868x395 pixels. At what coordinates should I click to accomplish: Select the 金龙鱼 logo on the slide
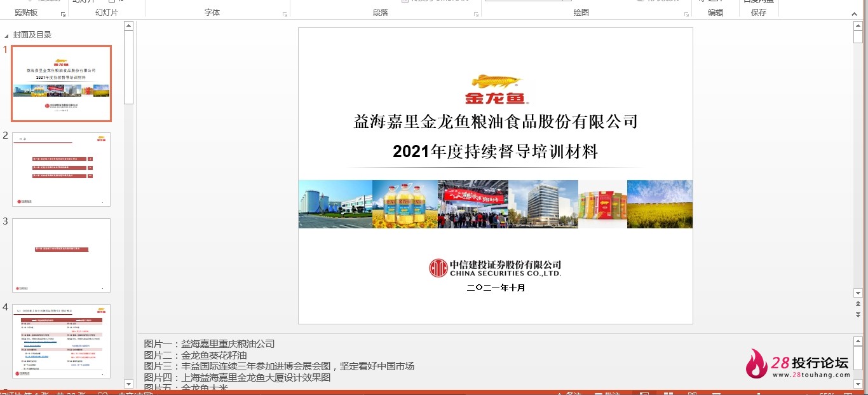pos(496,90)
